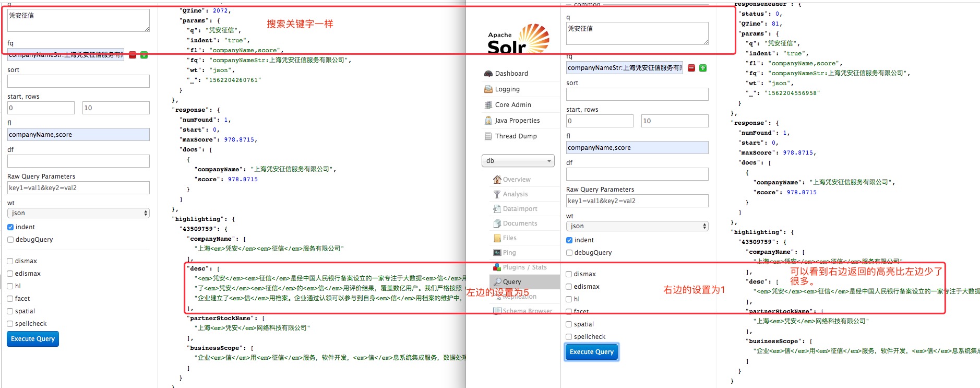
Task: Enable dismax in right query form
Action: click(x=569, y=274)
